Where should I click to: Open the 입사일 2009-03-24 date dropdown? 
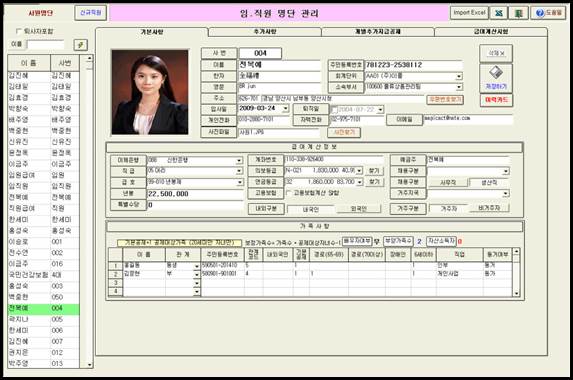(286, 109)
